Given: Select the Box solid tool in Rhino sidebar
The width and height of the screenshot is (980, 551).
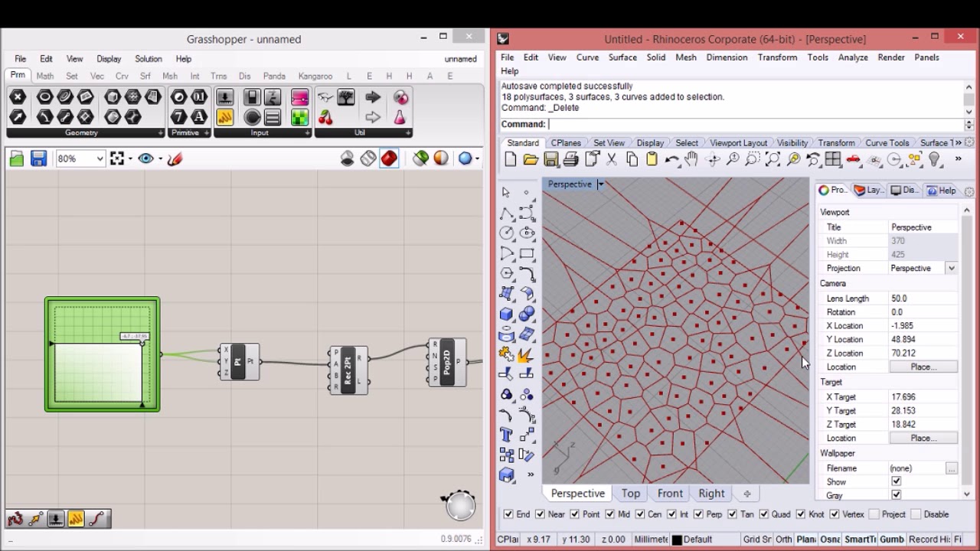Looking at the screenshot, I should 506,314.
